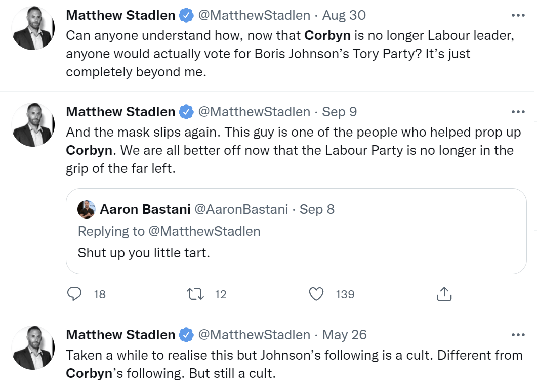Image resolution: width=537 pixels, height=392 pixels.
Task: Open the Aug 30 tweet timestamp
Action: click(344, 15)
